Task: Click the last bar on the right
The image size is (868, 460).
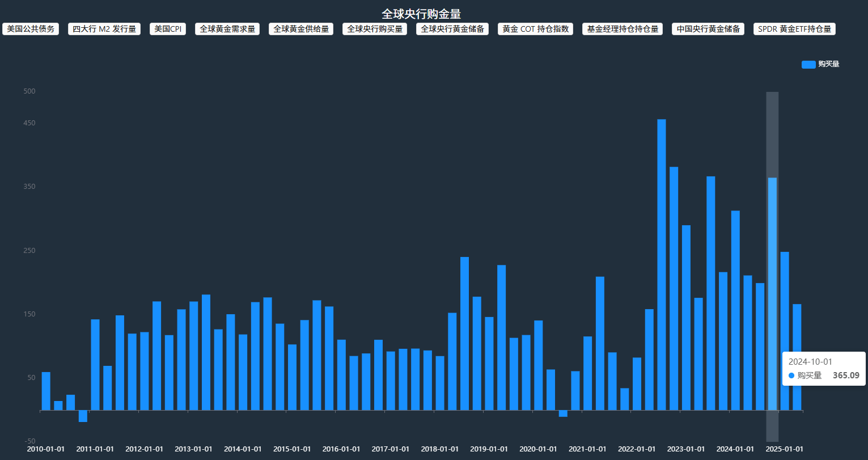Action: click(797, 357)
